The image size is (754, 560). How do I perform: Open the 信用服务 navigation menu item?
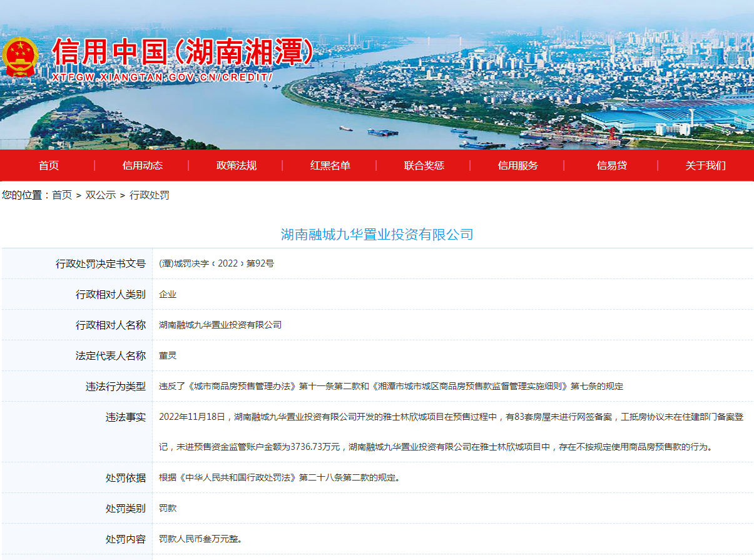pos(517,165)
